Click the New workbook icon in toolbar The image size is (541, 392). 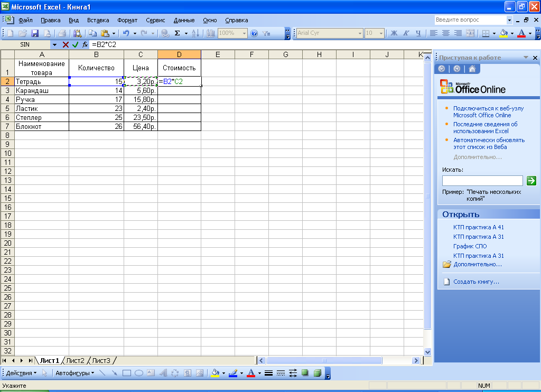(x=11, y=33)
